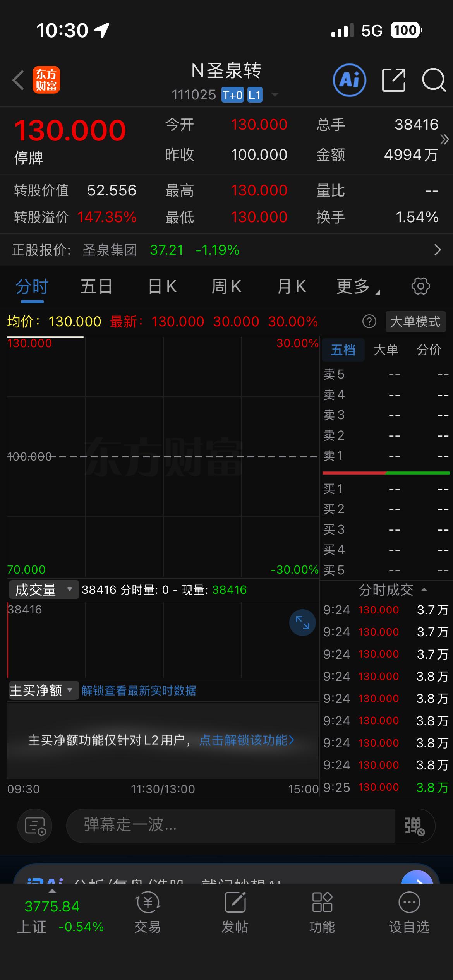Open the 东方财富 logo icon
453x980 pixels.
(x=46, y=80)
